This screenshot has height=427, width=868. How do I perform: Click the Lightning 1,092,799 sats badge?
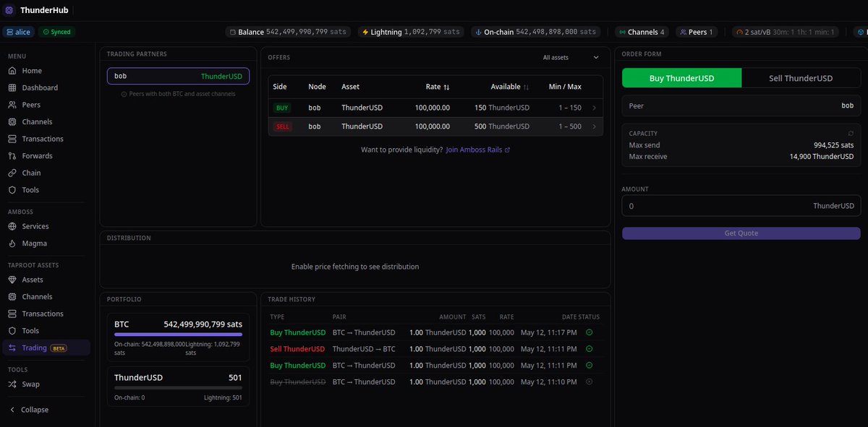click(411, 32)
